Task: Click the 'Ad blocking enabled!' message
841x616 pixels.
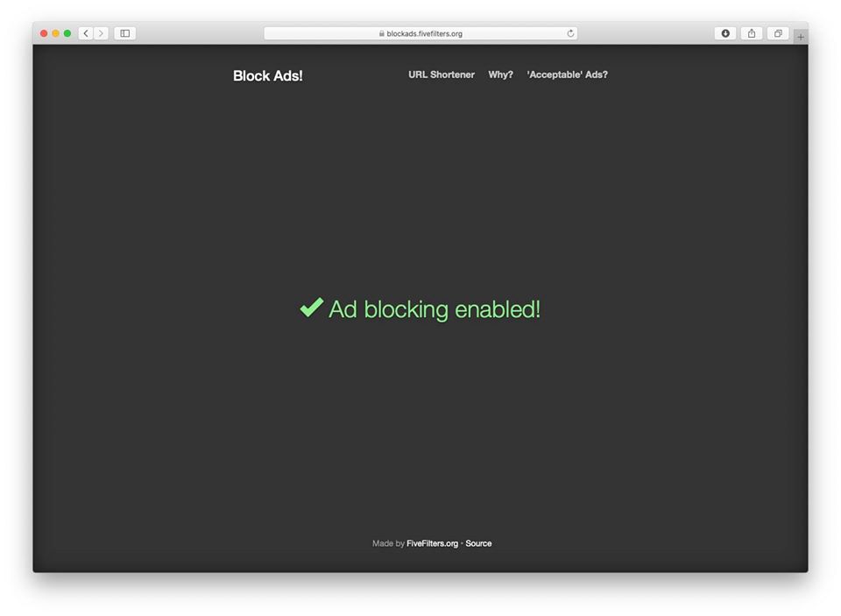Action: (434, 309)
